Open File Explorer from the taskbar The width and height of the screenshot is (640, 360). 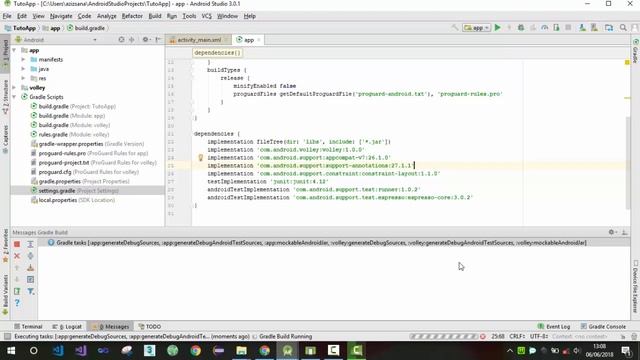(x=242, y=350)
